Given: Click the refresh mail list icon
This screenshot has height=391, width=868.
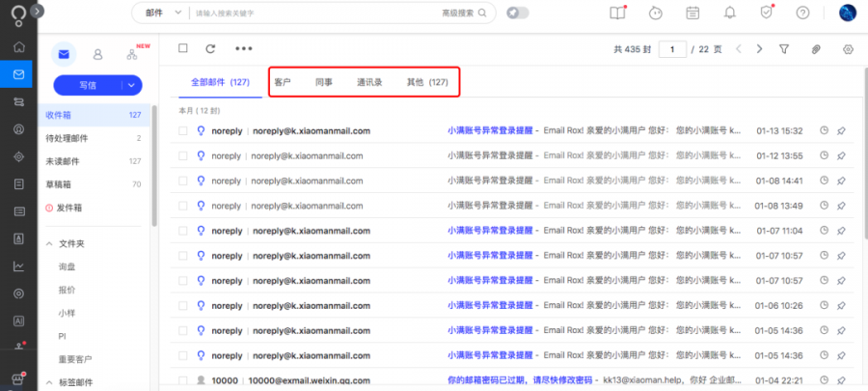Looking at the screenshot, I should (x=210, y=48).
